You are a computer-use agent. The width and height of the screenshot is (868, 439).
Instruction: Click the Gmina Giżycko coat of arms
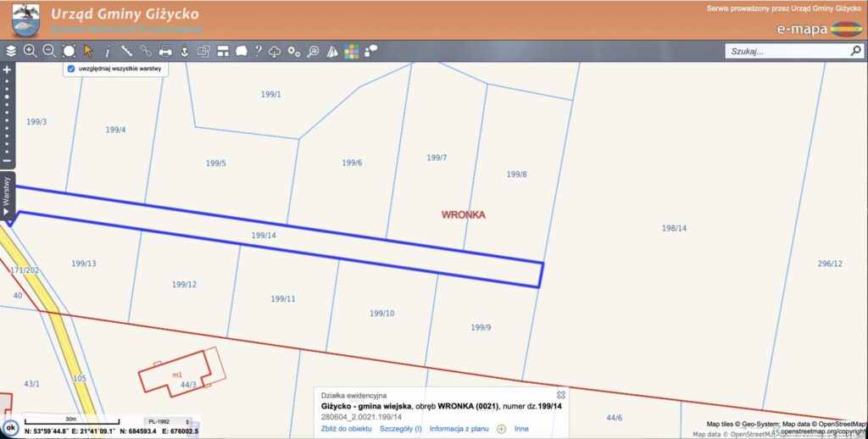26,20
